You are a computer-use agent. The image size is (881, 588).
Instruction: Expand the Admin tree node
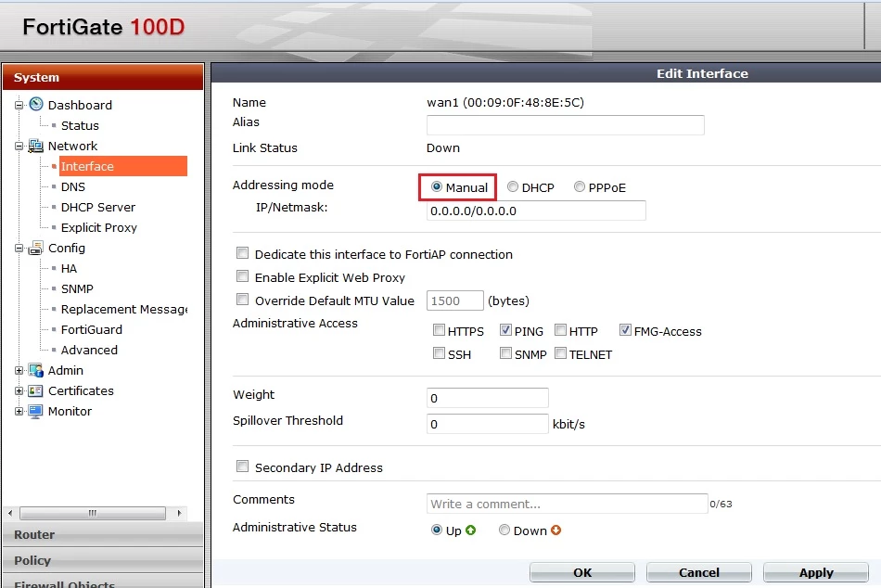coord(19,370)
